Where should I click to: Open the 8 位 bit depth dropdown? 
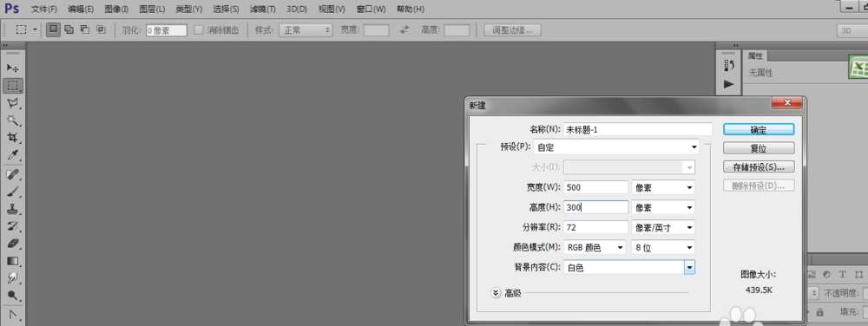pyautogui.click(x=662, y=248)
